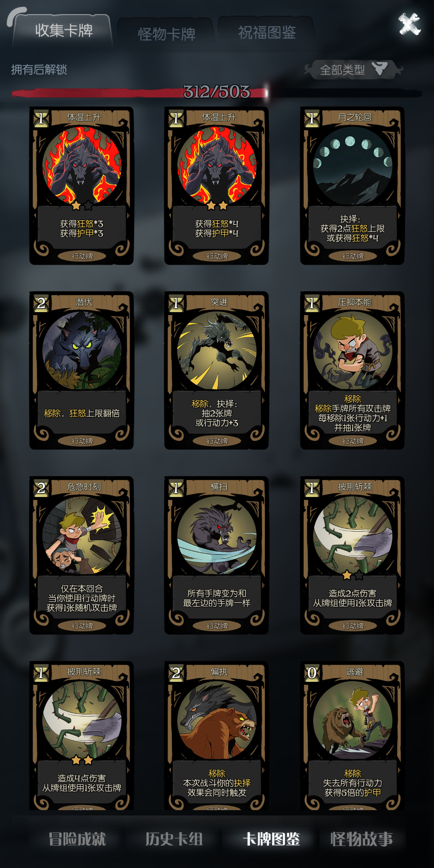Select the 收集卡牌 tab
Viewport: 434px width, 868px height.
click(x=63, y=31)
